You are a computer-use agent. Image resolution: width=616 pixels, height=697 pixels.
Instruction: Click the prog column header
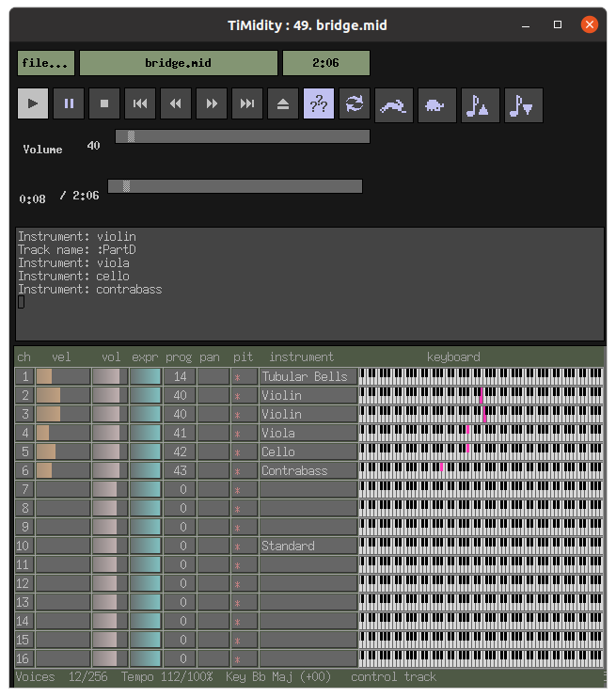coord(179,357)
